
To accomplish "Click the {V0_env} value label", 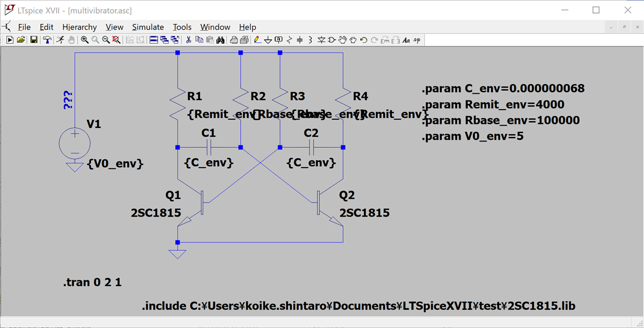I will [115, 164].
